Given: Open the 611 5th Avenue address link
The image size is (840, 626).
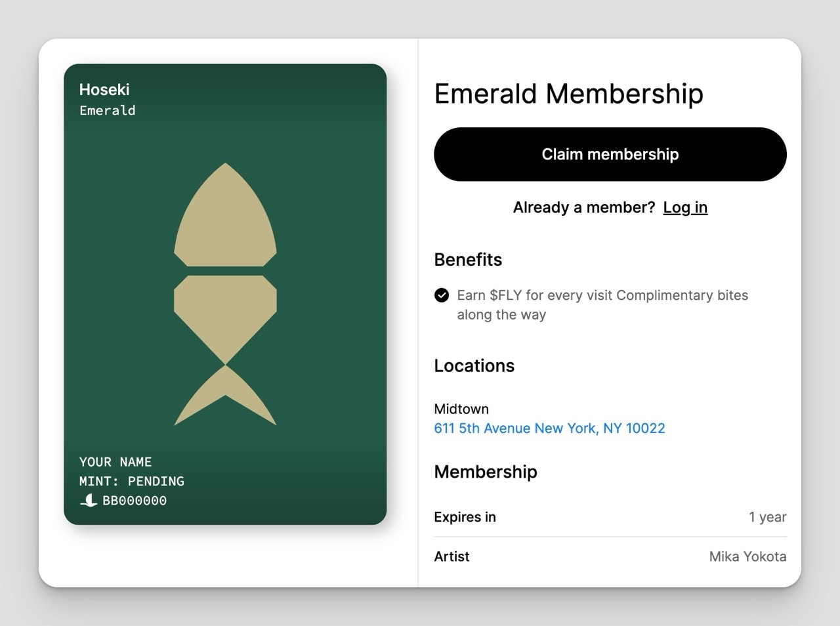Looking at the screenshot, I should point(549,428).
